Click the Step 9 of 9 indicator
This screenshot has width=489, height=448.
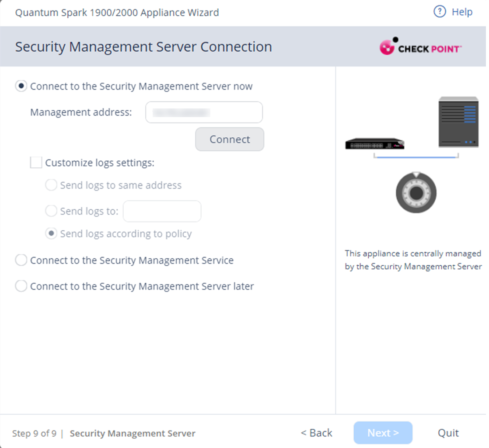pos(34,433)
